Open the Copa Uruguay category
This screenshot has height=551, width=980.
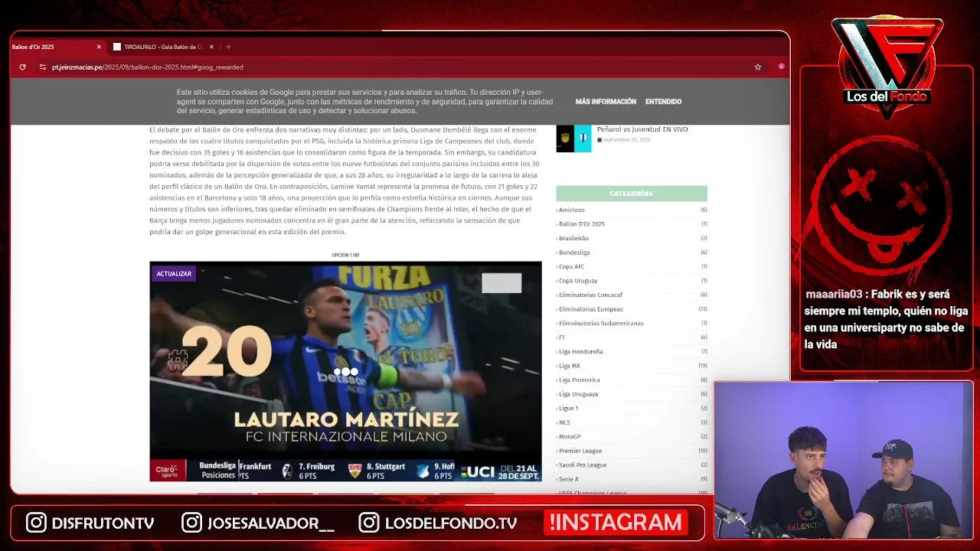click(578, 281)
